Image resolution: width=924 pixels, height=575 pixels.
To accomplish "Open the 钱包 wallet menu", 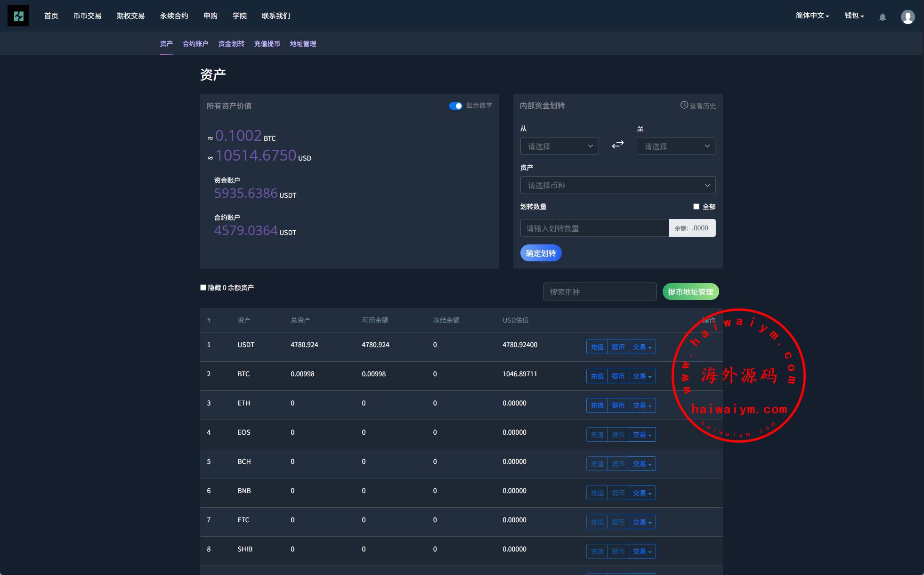I will (x=854, y=16).
